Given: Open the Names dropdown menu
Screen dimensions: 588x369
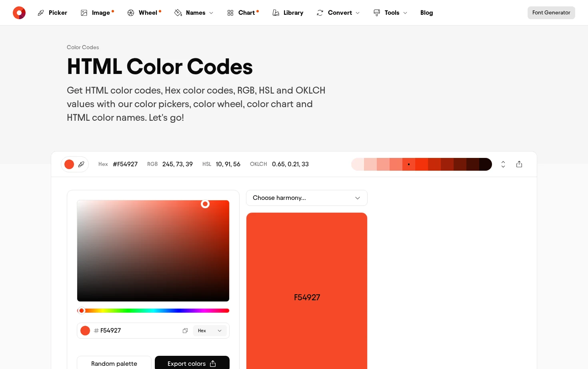Looking at the screenshot, I should click(x=194, y=13).
